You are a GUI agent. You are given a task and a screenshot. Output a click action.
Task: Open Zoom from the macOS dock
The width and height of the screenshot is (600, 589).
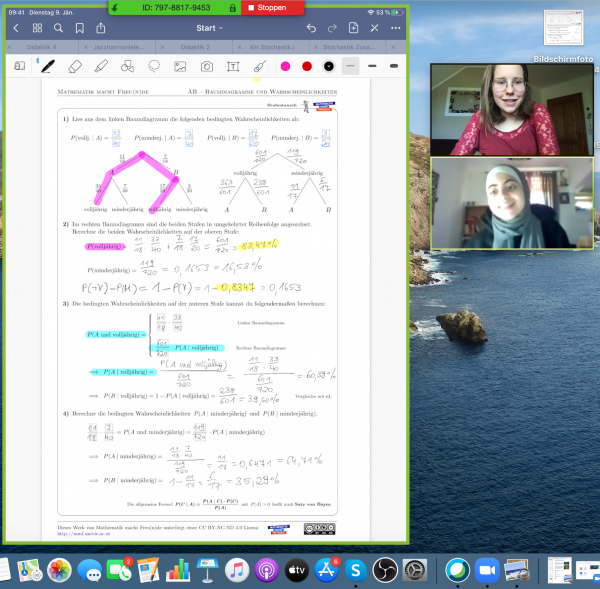488,570
